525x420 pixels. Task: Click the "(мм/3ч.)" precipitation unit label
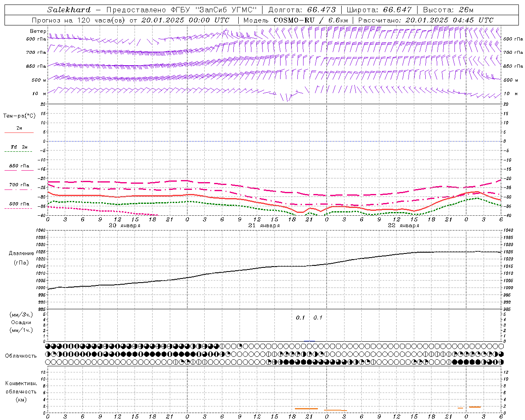21,315
